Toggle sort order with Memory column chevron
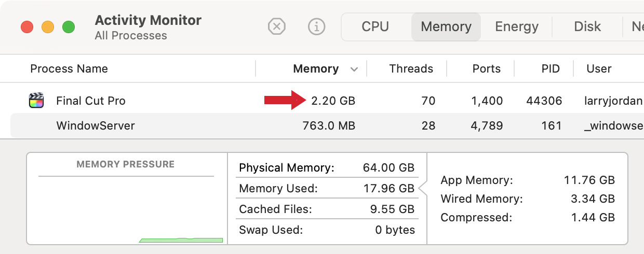Viewport: 644px width, 254px height. (x=354, y=69)
